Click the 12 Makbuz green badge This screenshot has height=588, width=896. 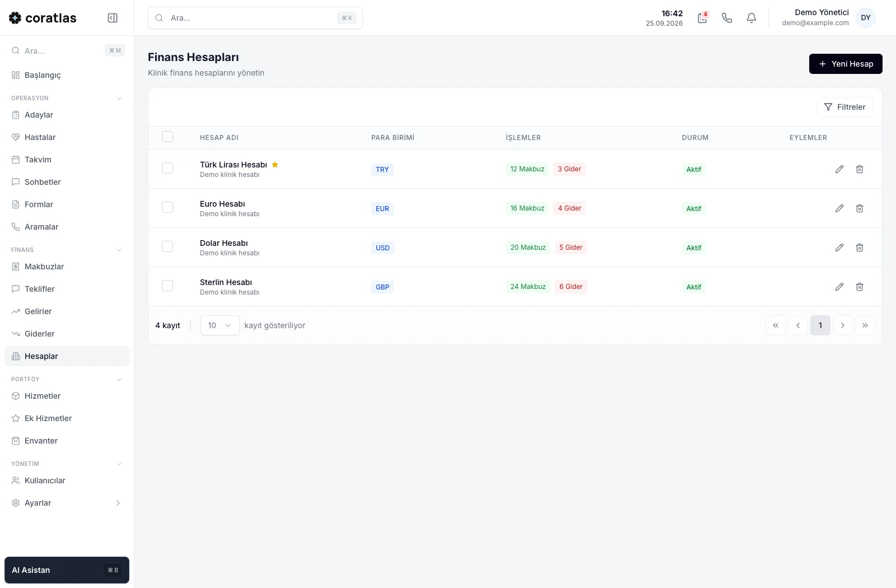pyautogui.click(x=527, y=169)
